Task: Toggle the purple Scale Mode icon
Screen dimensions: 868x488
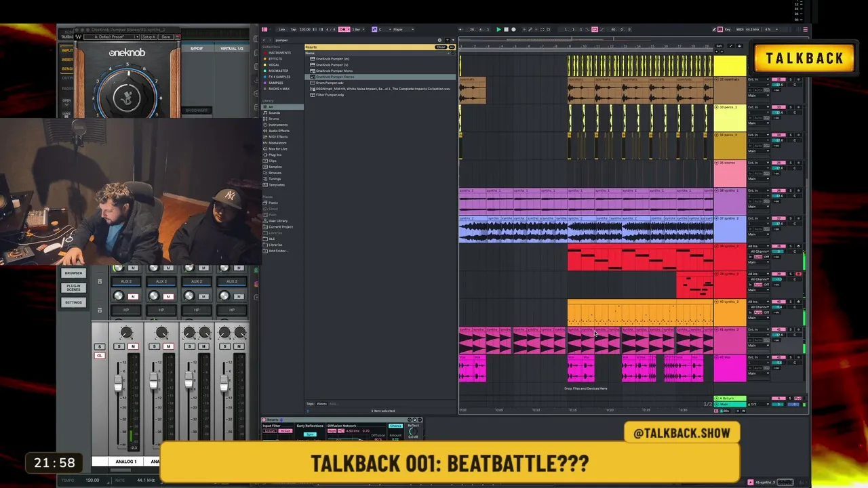Action: pyautogui.click(x=374, y=29)
